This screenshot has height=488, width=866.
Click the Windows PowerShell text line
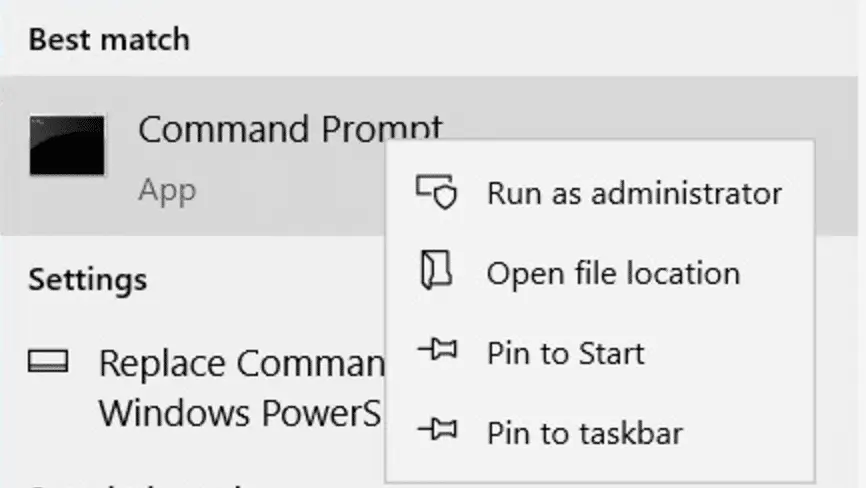point(240,411)
